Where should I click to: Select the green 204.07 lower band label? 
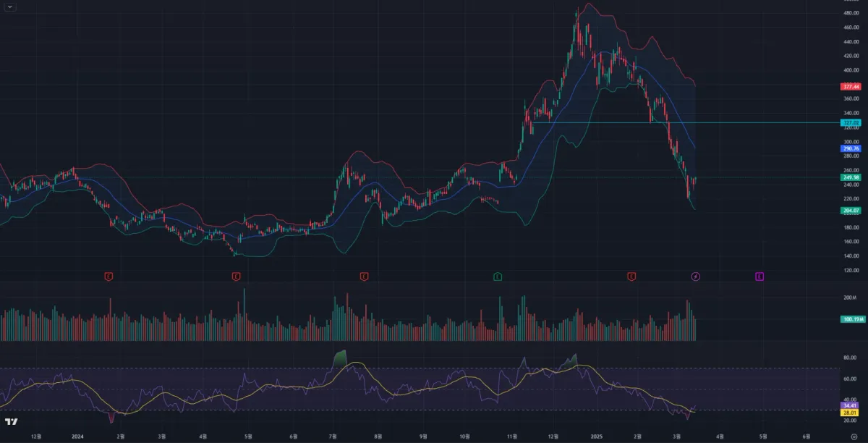[x=851, y=210]
